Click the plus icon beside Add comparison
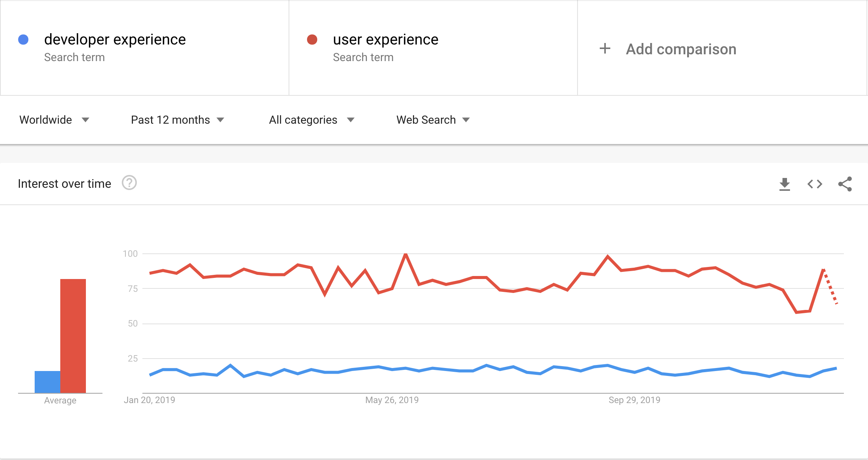The width and height of the screenshot is (868, 460). tap(605, 49)
